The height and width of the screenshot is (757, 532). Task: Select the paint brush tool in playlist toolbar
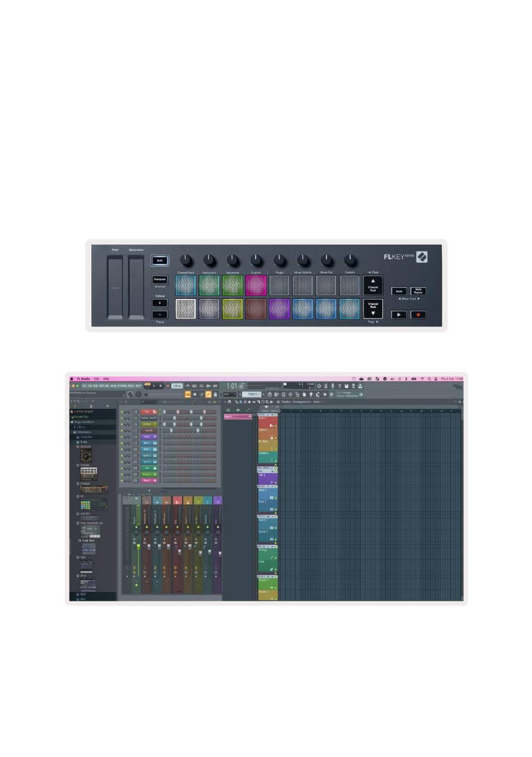[x=240, y=401]
